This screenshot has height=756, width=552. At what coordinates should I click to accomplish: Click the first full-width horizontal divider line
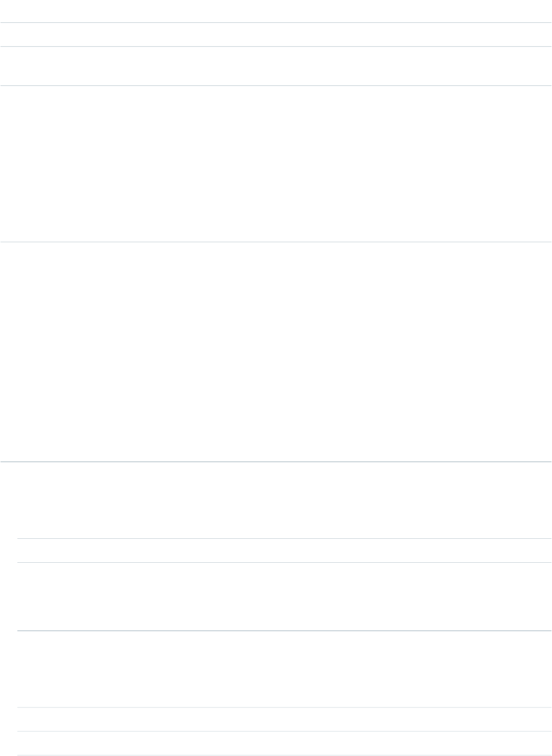276,23
